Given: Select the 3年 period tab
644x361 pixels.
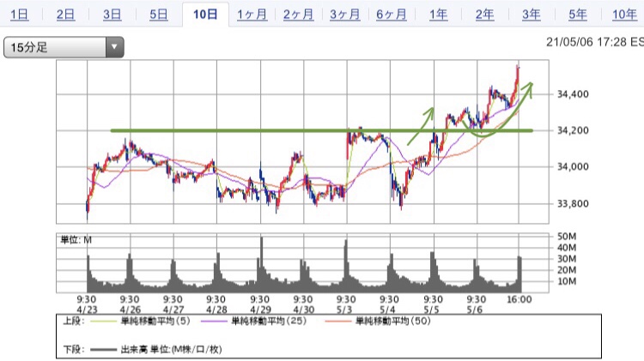Looking at the screenshot, I should point(531,15).
